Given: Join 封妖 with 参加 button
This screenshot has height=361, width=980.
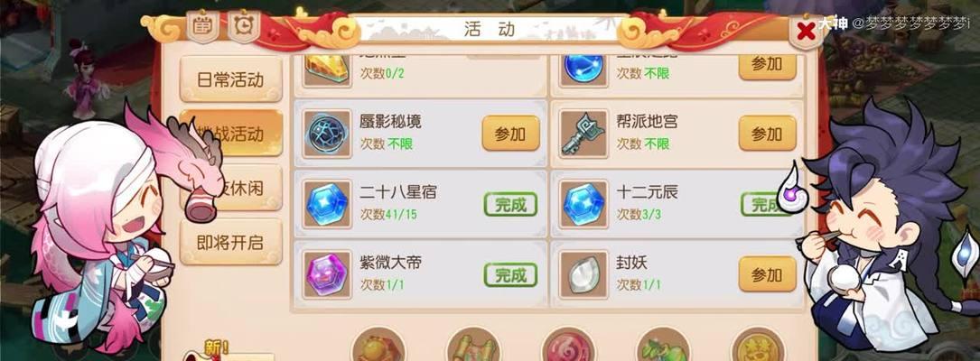Looking at the screenshot, I should click(768, 274).
